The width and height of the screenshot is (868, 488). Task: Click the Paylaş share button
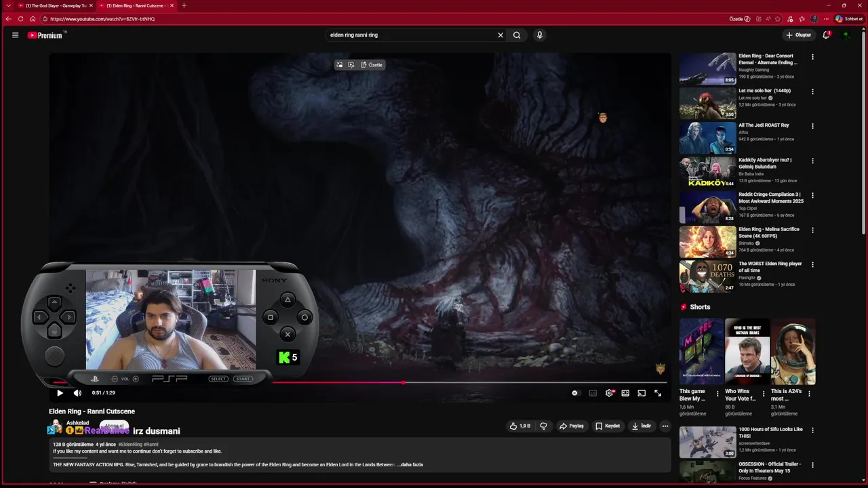tap(572, 426)
